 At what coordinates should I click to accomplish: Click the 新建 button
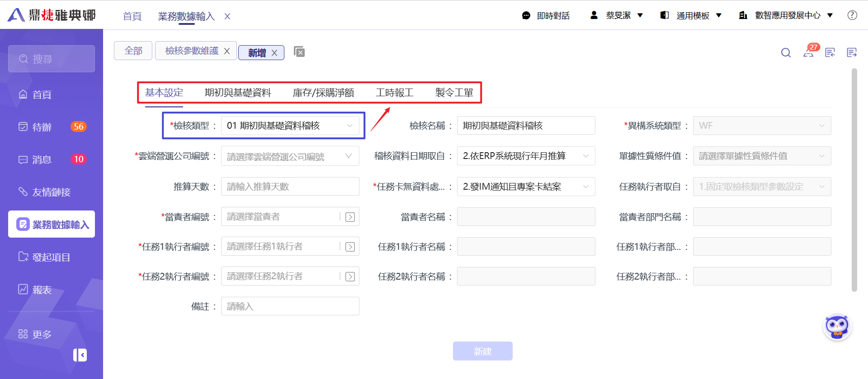click(483, 351)
